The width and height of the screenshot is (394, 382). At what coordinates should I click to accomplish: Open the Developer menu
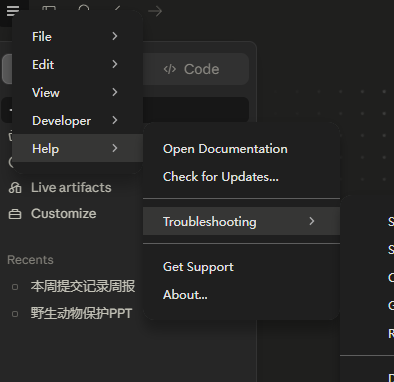click(x=78, y=120)
